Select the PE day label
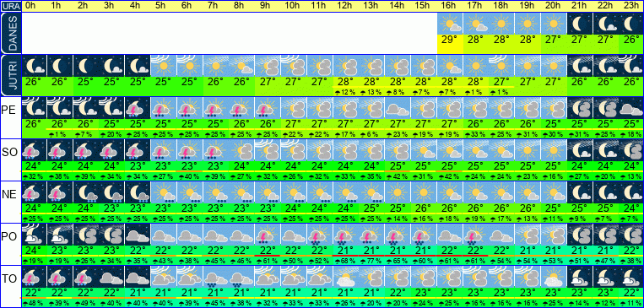 tap(9, 110)
